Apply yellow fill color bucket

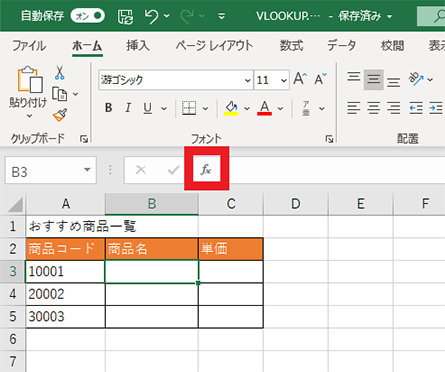point(231,108)
